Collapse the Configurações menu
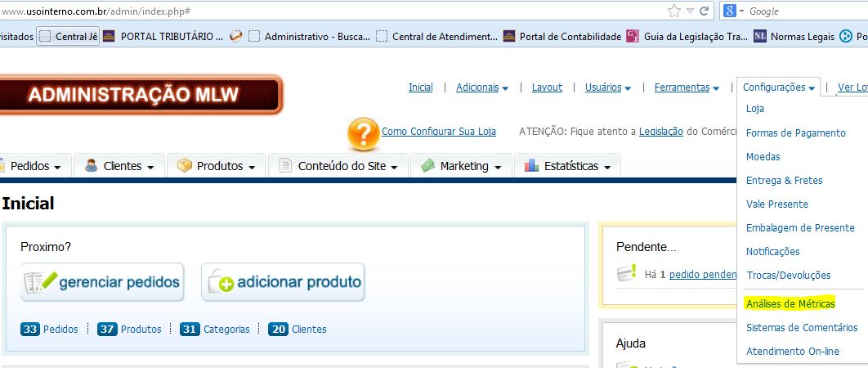 [778, 87]
